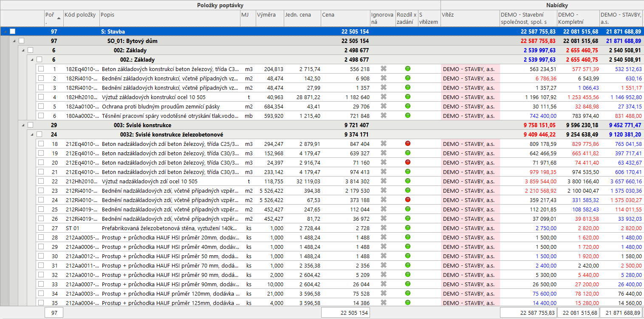This screenshot has height=319, width=644.
Task: Tick checkbox of row 1 Beton základových konstrukcí
Action: coord(41,69)
